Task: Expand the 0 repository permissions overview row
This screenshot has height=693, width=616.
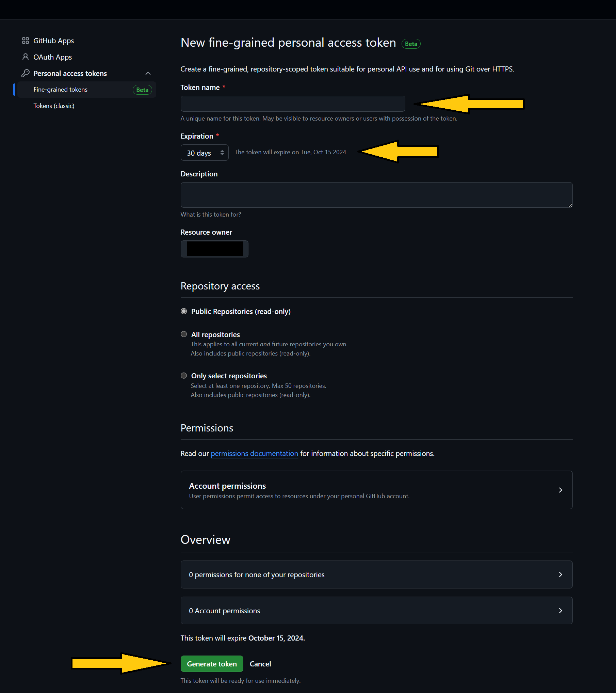Action: [376, 574]
